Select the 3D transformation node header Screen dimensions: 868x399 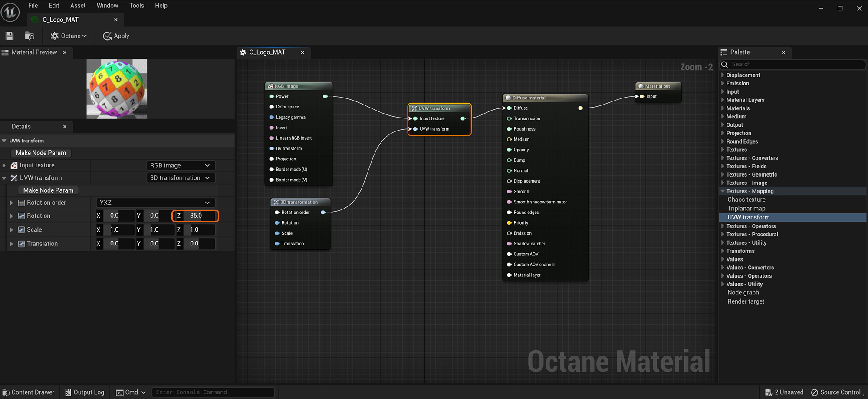300,202
